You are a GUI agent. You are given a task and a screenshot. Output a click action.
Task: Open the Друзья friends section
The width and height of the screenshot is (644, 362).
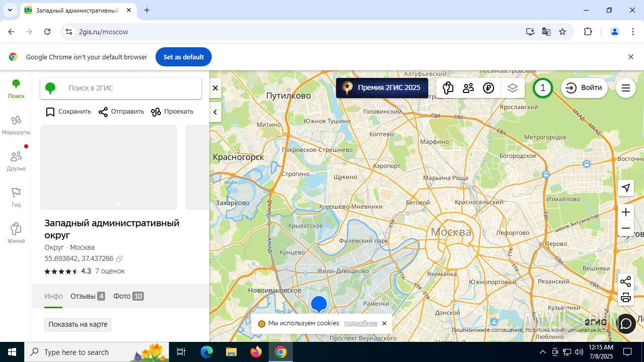(16, 161)
